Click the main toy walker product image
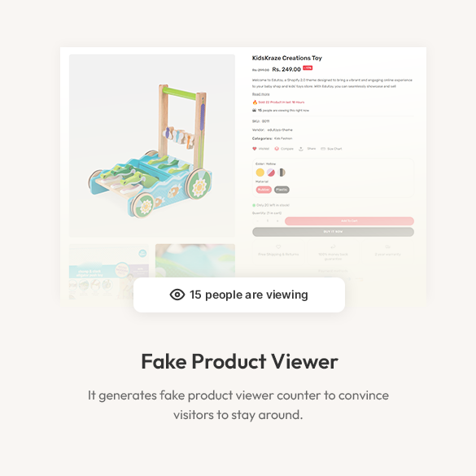This screenshot has width=476, height=476. [152, 146]
